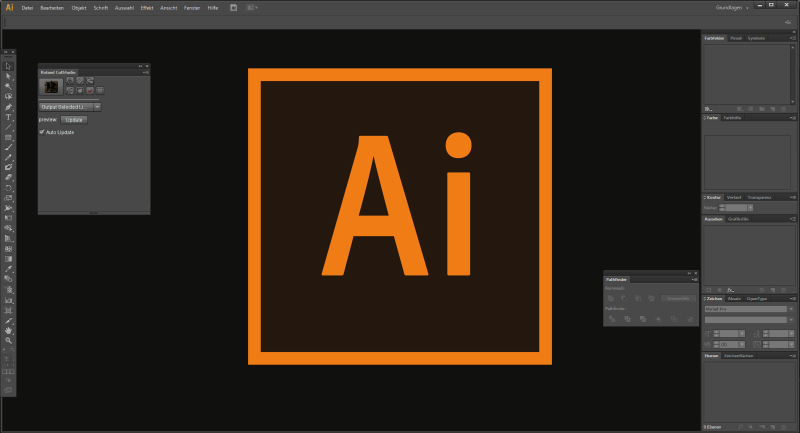Open the Effekt menu
800x433 pixels.
147,8
